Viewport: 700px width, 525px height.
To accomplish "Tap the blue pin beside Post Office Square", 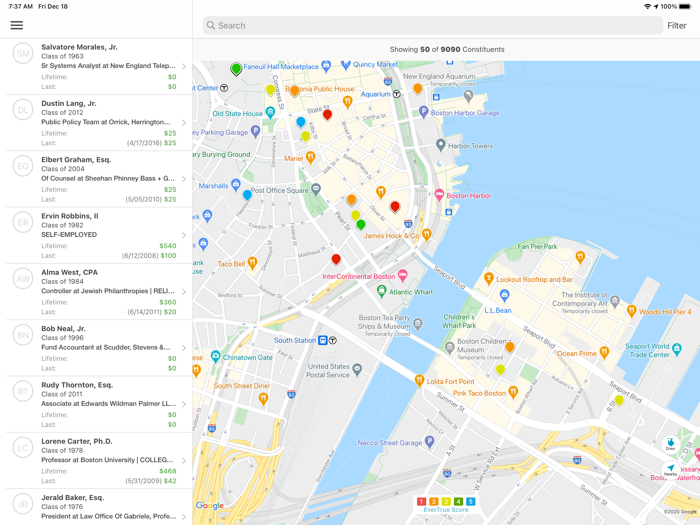I will coord(247,195).
